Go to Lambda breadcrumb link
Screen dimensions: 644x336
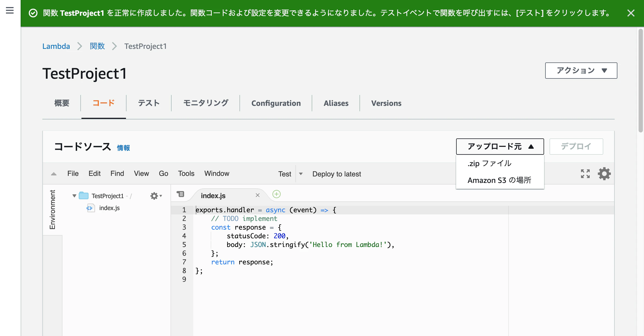coord(56,46)
